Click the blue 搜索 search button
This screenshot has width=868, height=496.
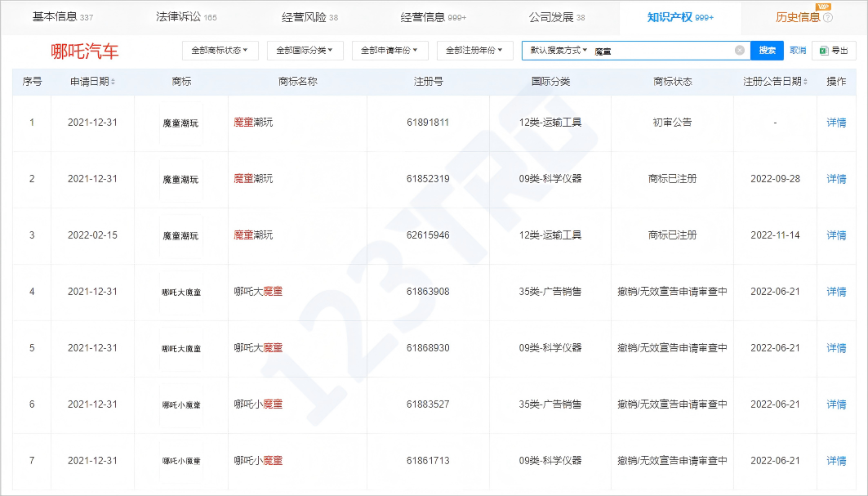pyautogui.click(x=766, y=50)
